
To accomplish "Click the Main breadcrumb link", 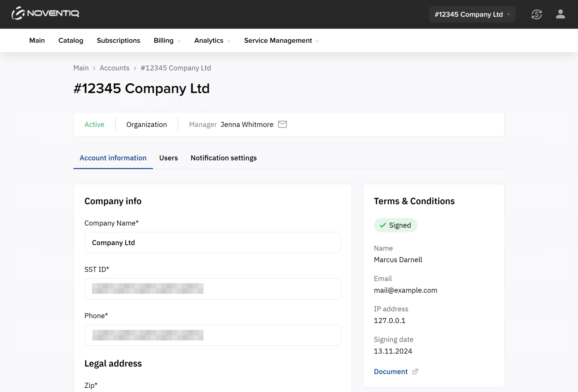I will tap(81, 68).
